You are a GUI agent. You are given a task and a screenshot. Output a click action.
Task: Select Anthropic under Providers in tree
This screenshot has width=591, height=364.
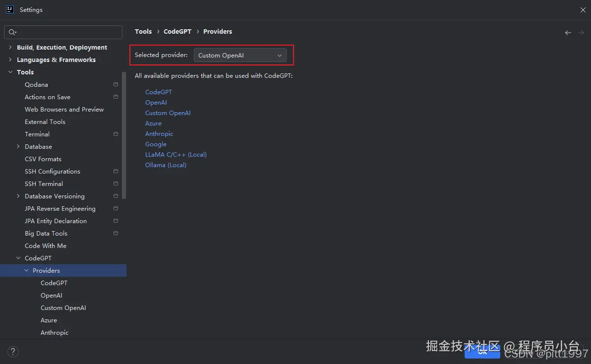tap(55, 333)
